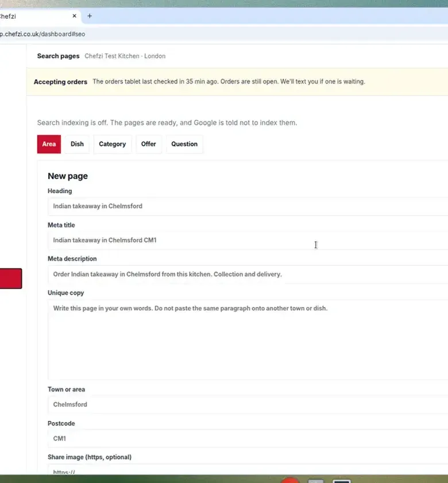Click the 'Unique copy' label
This screenshot has width=448, height=483.
click(65, 293)
